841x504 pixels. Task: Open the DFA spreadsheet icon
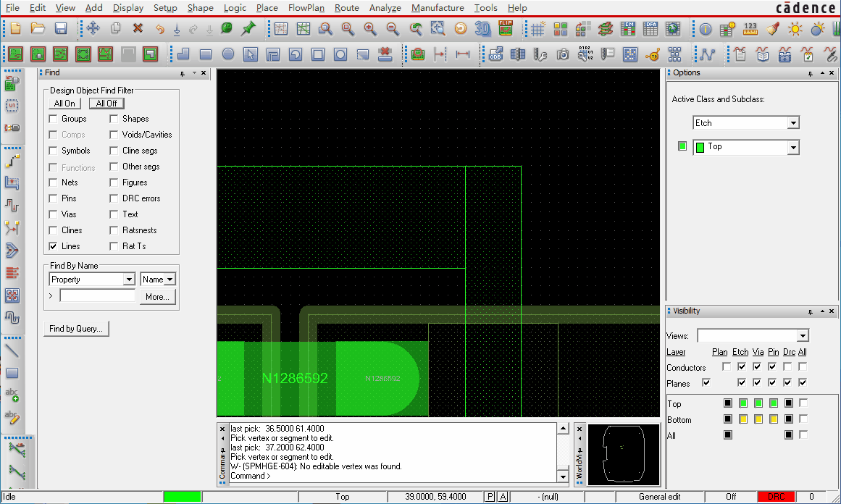(650, 28)
